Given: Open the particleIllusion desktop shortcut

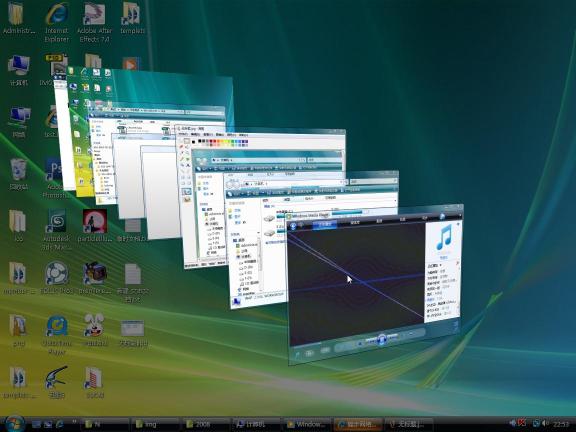Looking at the screenshot, I should [94, 226].
